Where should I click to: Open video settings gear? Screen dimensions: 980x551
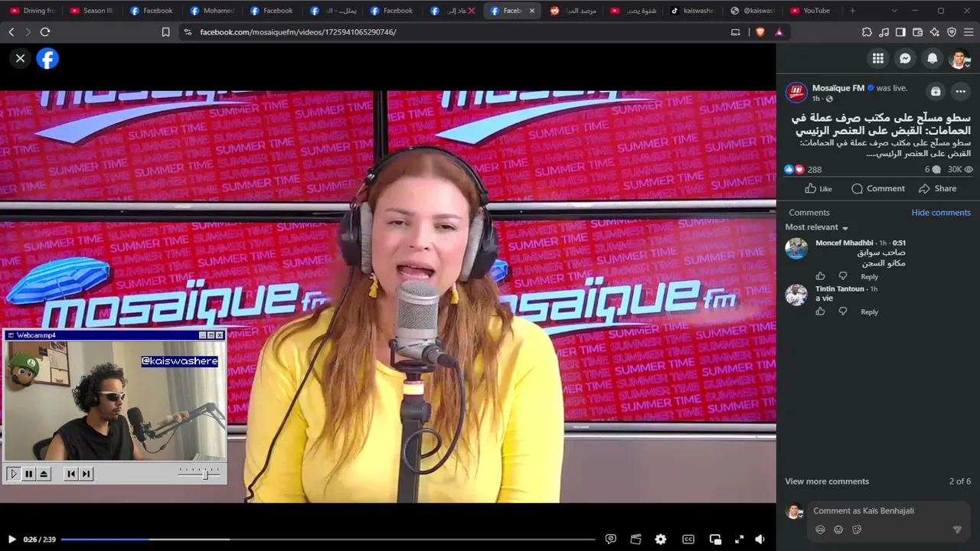(661, 540)
